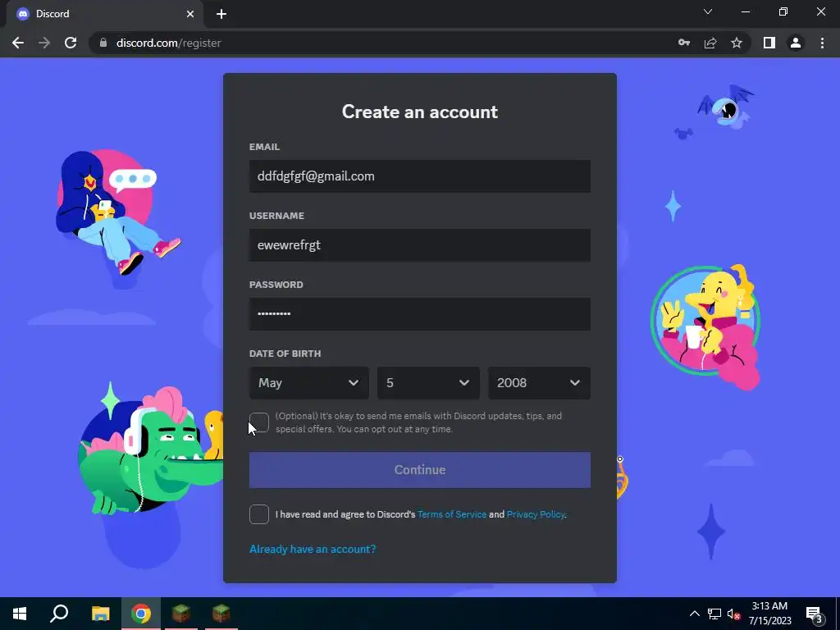The width and height of the screenshot is (840, 630).
Task: Open the second Minecraft block taskbar icon
Action: [x=221, y=614]
